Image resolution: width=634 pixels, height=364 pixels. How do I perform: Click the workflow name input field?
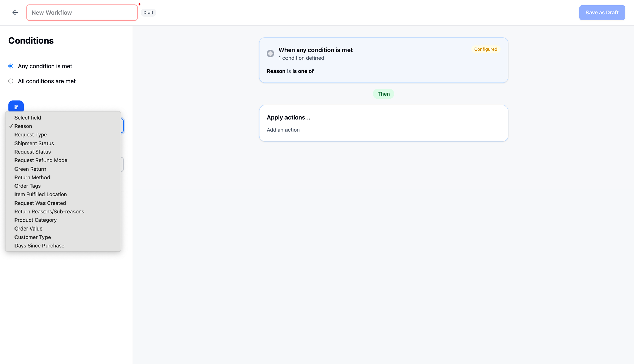click(x=82, y=12)
